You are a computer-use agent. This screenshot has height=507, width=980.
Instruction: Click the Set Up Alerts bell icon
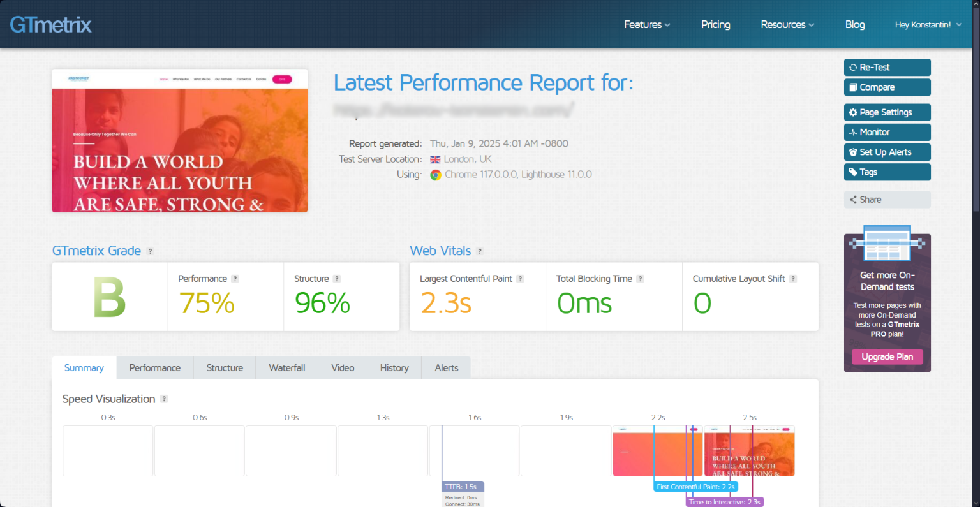854,152
